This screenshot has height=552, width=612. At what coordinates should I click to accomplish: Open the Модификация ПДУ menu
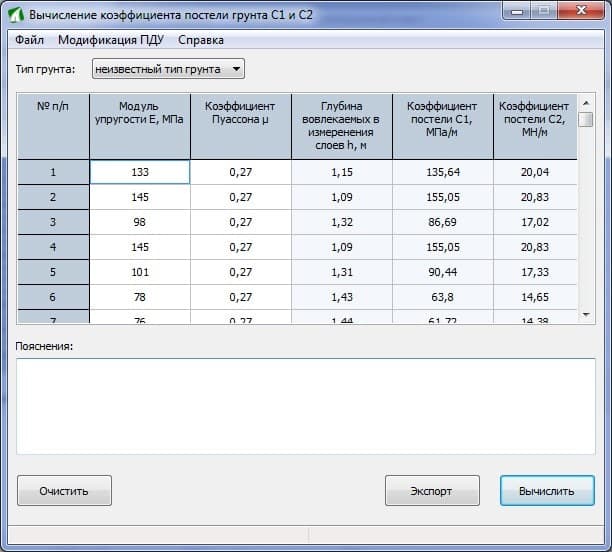pos(111,40)
